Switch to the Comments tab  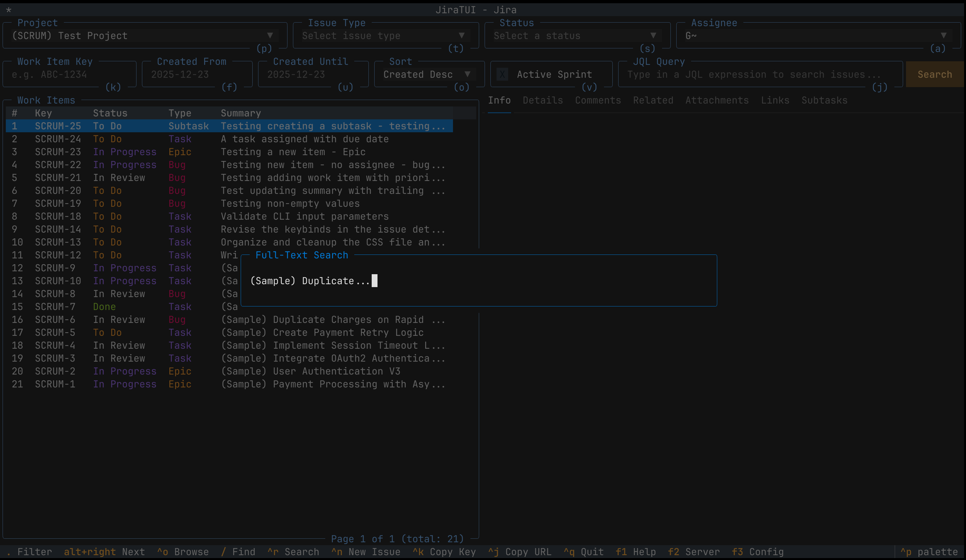(x=598, y=100)
